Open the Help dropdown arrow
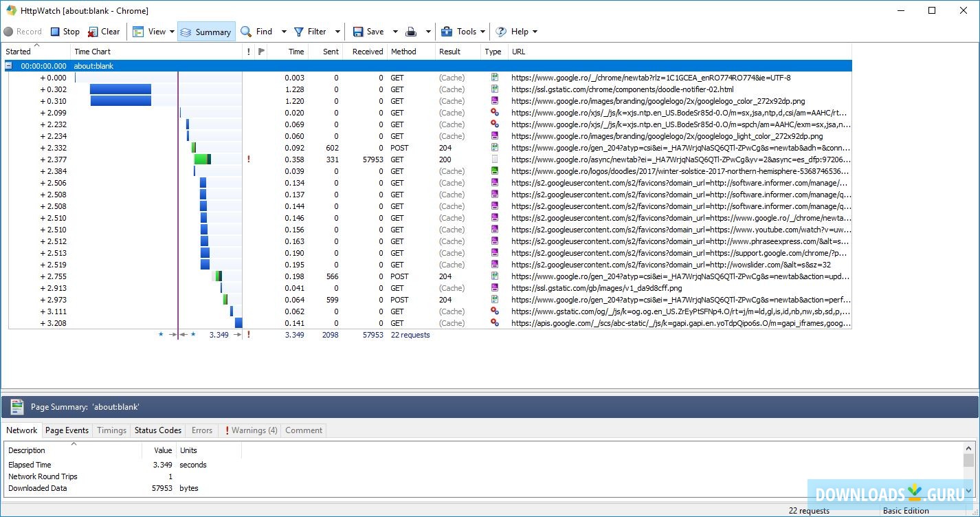The width and height of the screenshot is (980, 517). 535,32
